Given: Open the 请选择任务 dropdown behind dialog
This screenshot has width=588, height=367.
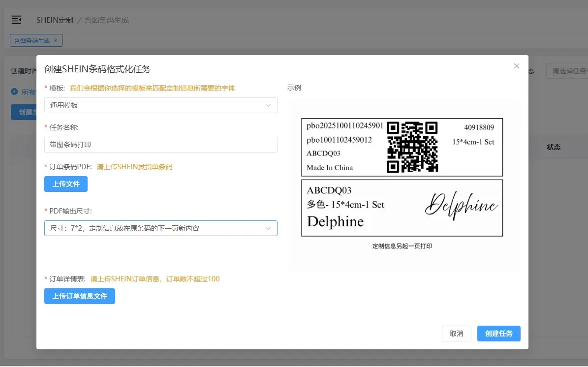Looking at the screenshot, I should click(567, 71).
